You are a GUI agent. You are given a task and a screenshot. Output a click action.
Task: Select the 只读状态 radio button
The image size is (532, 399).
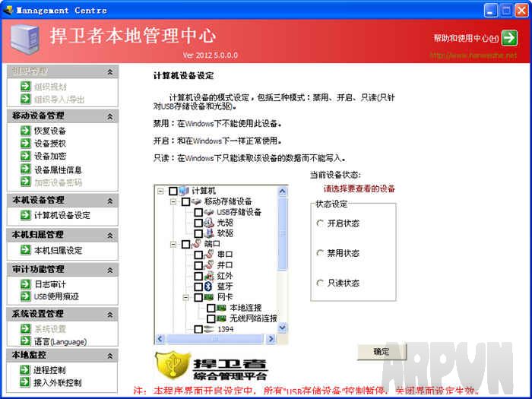[x=320, y=283]
